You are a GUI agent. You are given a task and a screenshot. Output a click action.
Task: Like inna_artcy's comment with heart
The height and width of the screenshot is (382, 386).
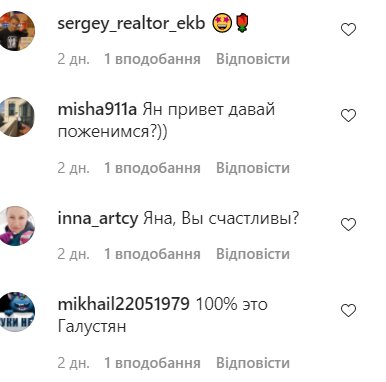[x=349, y=225]
